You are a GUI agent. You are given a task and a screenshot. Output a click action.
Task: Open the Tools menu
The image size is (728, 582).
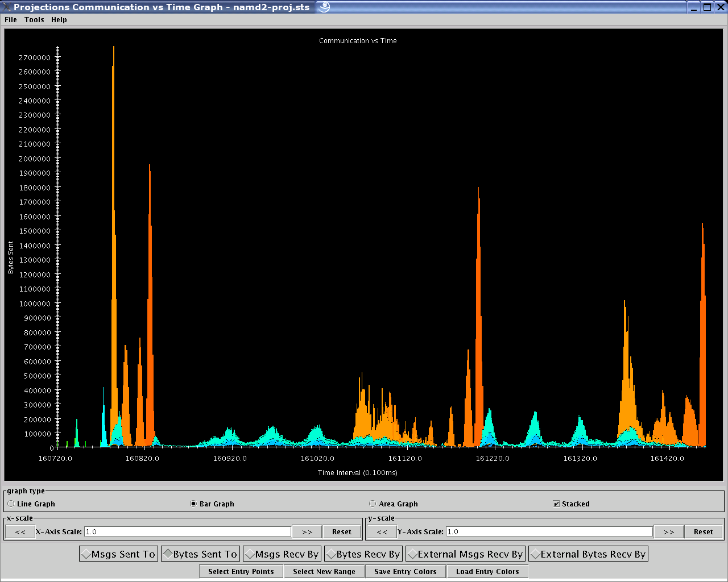[34, 19]
